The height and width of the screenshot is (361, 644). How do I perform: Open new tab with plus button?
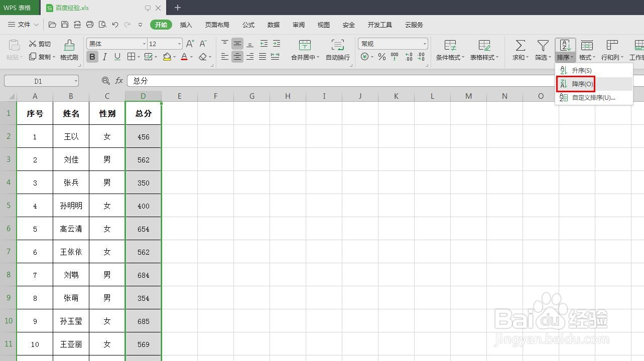(x=177, y=8)
